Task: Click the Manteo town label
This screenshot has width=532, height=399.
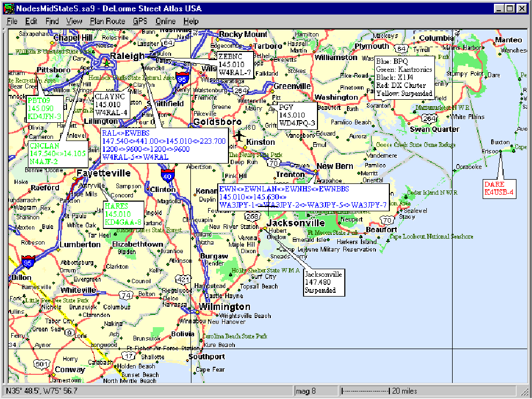Action: (508, 40)
